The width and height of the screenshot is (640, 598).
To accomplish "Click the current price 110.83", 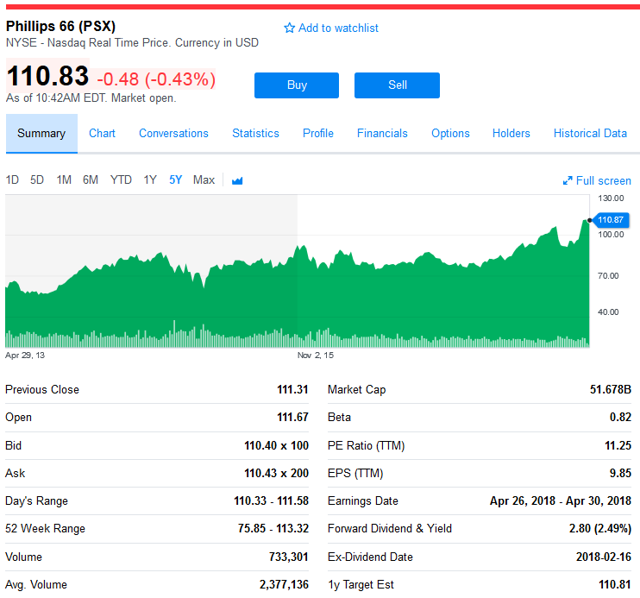I will tap(48, 76).
